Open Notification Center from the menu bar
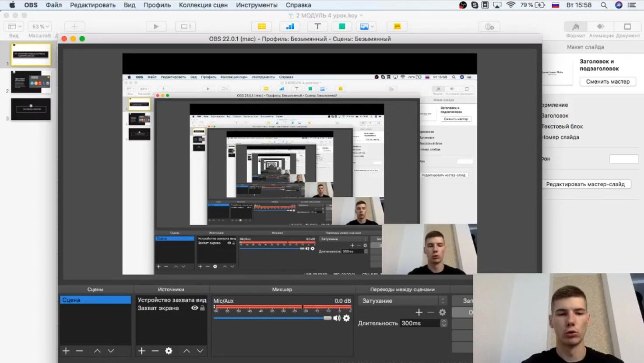Screen dimensions: 644x363 [x=632, y=5]
